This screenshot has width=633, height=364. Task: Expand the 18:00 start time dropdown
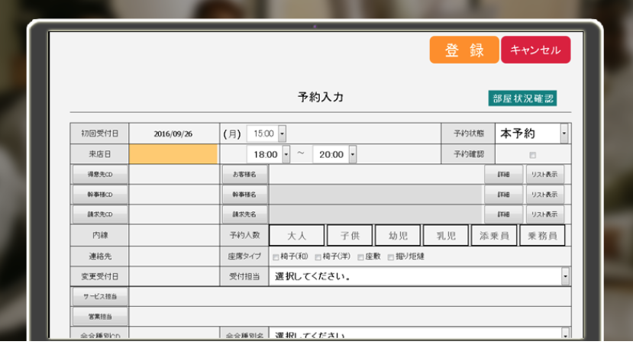286,155
